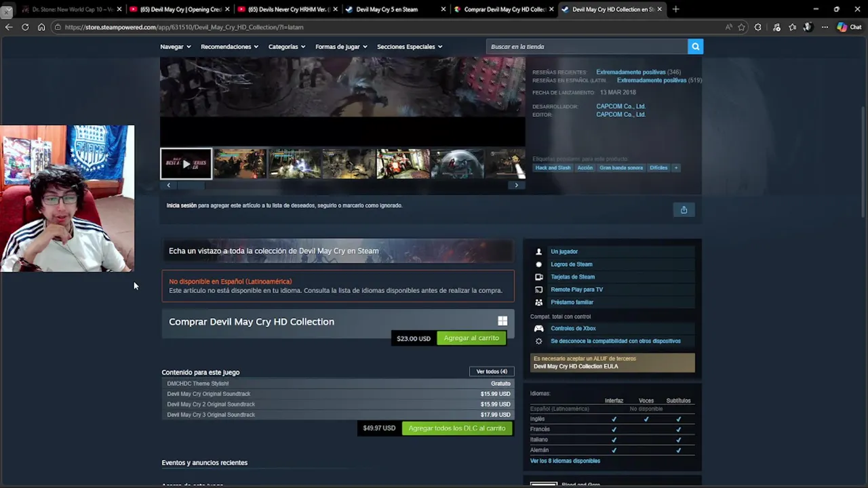Click the plus button to add a tag
The height and width of the screenshot is (488, 868).
click(676, 168)
